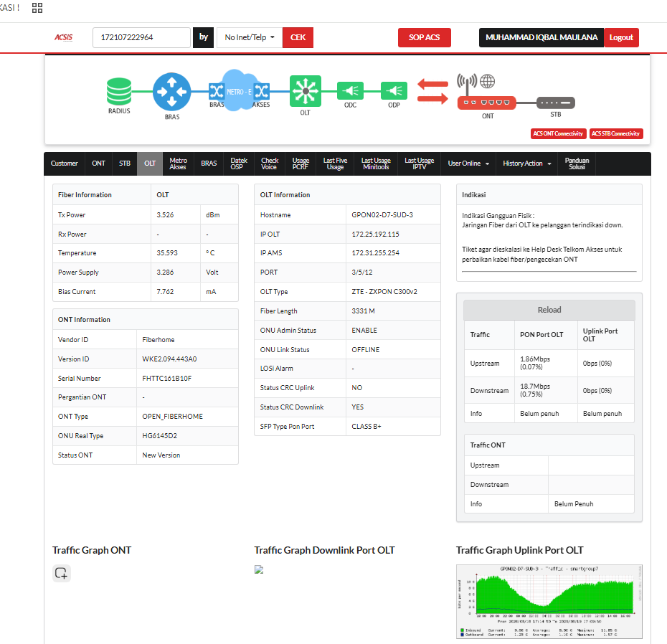The image size is (667, 644).
Task: Click the ONT modem icon
Action: (x=487, y=103)
